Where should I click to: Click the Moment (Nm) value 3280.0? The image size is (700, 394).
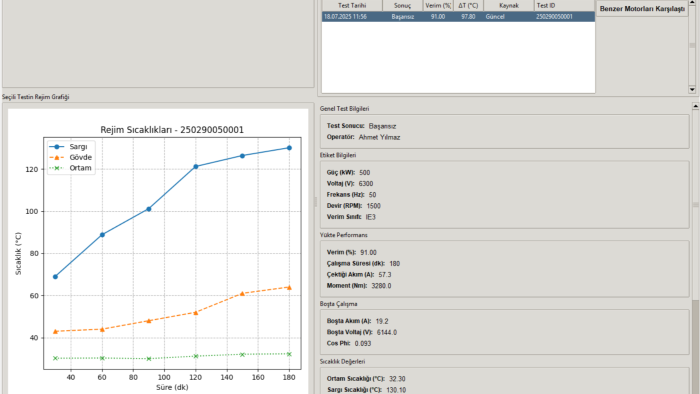click(381, 286)
